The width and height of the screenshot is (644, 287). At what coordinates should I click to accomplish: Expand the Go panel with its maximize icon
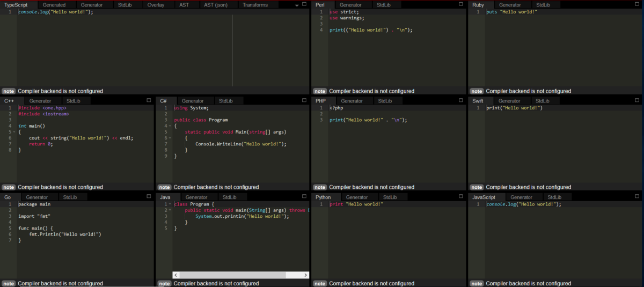(x=149, y=197)
